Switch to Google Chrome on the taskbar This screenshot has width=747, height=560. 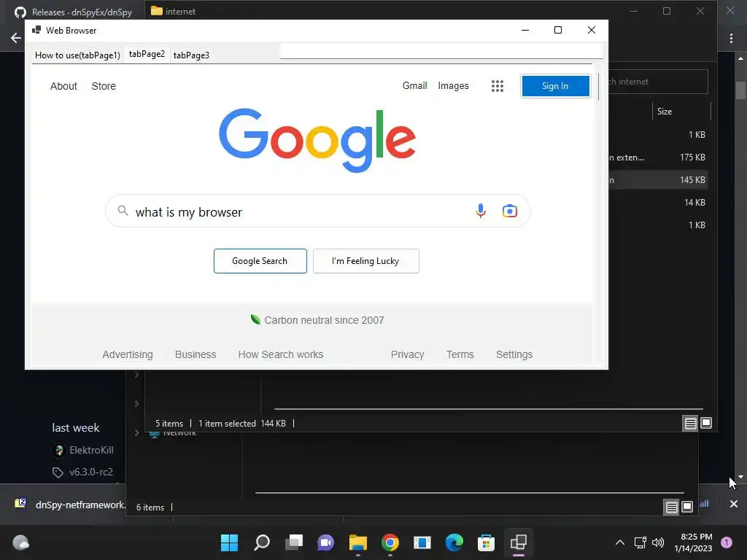click(390, 542)
